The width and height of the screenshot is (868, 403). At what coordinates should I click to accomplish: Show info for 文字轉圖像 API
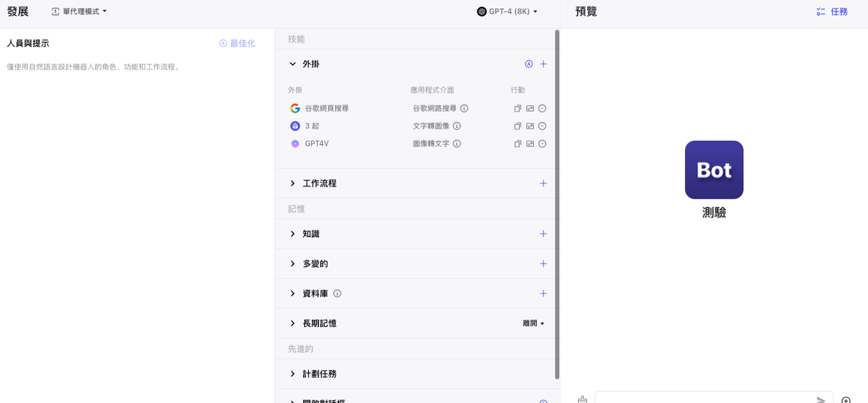coord(457,126)
